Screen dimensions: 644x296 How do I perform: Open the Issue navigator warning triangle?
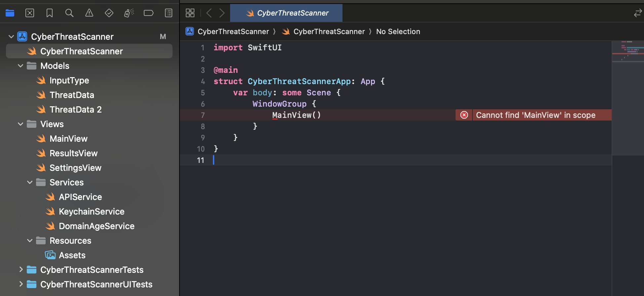[x=89, y=13]
